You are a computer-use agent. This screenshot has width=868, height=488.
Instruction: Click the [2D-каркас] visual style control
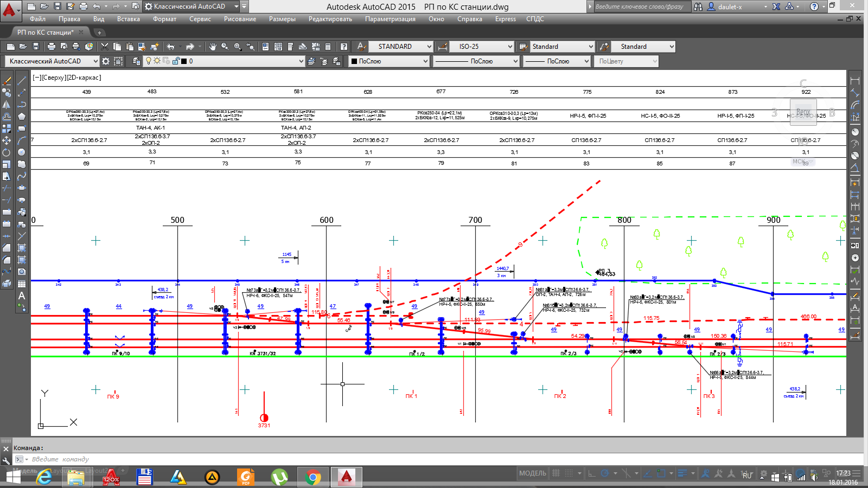click(84, 78)
